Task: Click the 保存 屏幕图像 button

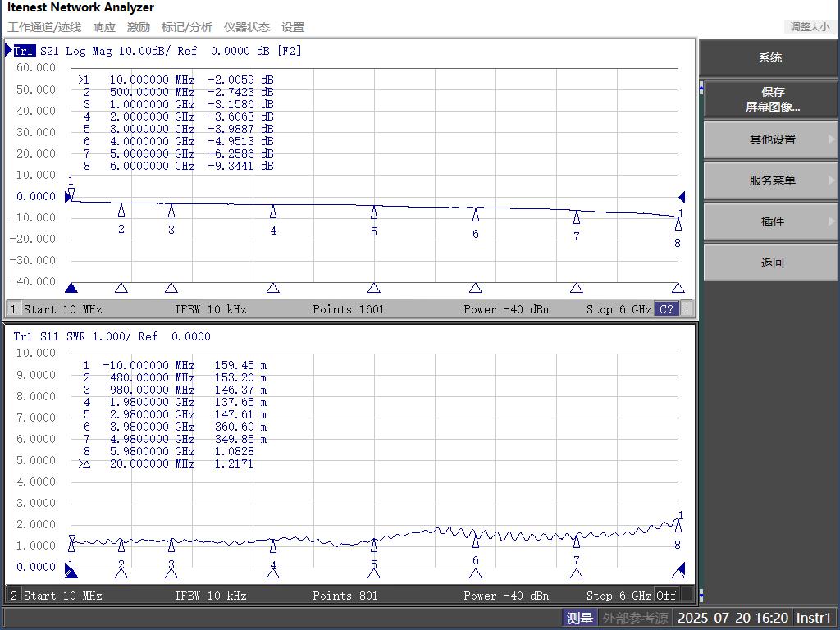Action: click(x=772, y=99)
